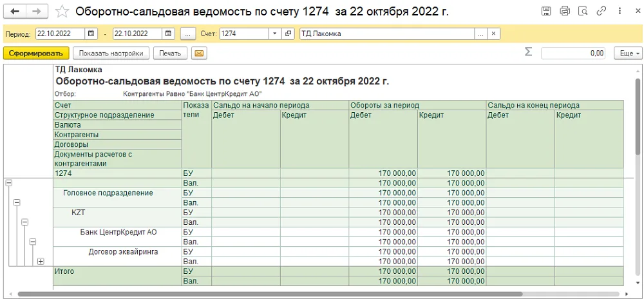The width and height of the screenshot is (644, 299).
Task: Select the Банк ЦентрКредит АО cell
Action: [117, 237]
